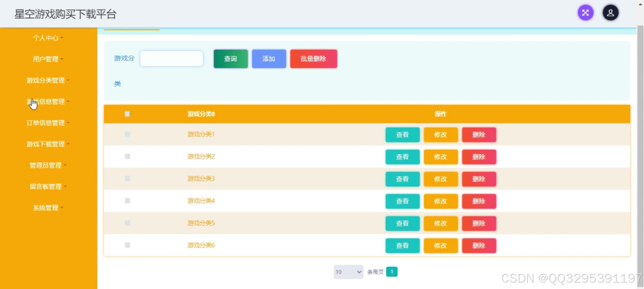Expand the 个人中心 sidebar menu
Screen dimensions: 644x289
[48, 38]
